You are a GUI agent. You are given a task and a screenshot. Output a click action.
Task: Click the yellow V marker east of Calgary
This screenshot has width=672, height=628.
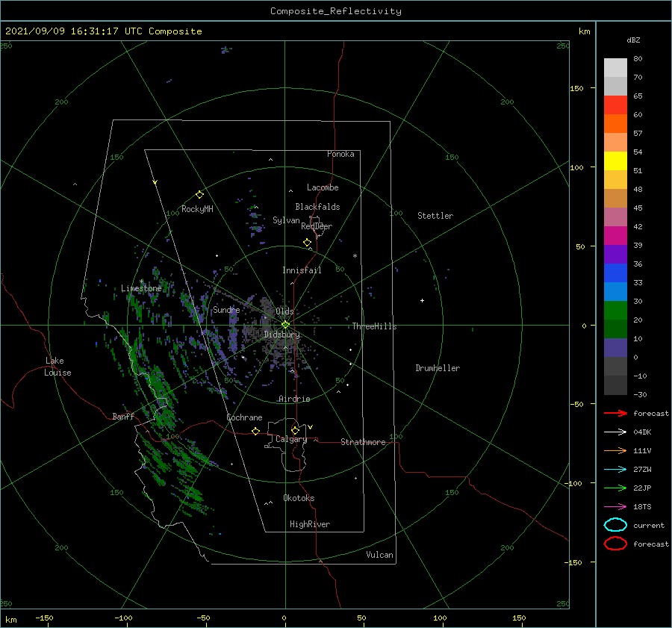coord(311,427)
